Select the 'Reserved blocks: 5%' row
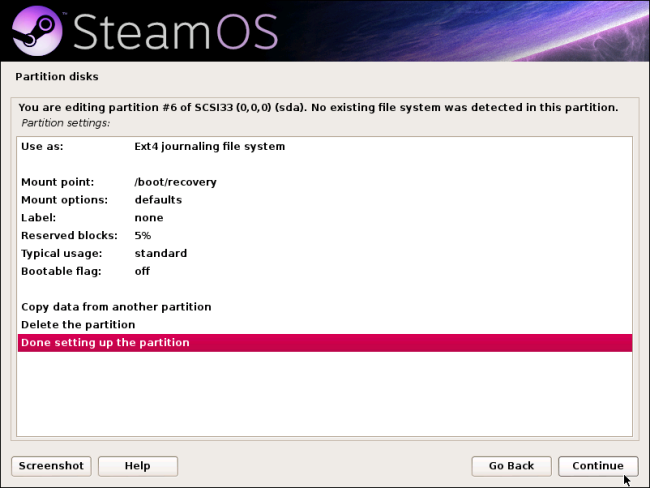 coord(325,236)
